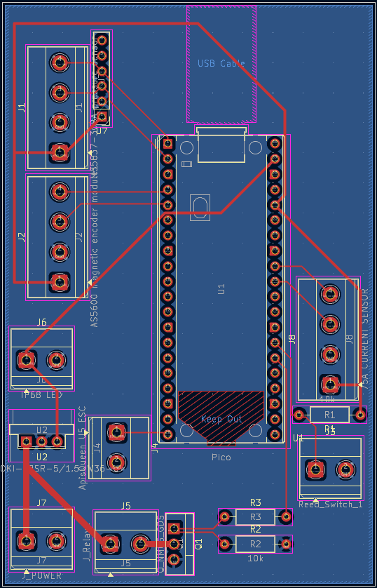Click the Pico top-right header pad
Image resolution: width=377 pixels, height=588 pixels.
pos(275,143)
